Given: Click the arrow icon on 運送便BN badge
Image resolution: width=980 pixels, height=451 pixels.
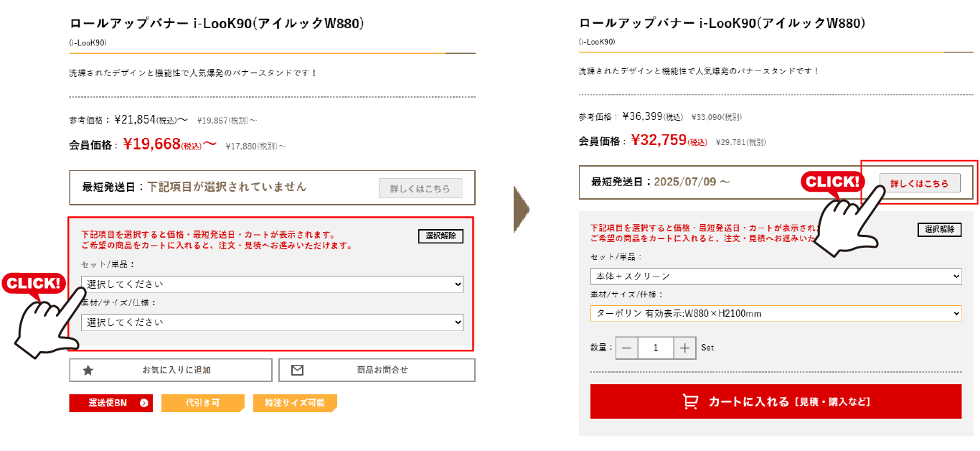Looking at the screenshot, I should click(143, 403).
